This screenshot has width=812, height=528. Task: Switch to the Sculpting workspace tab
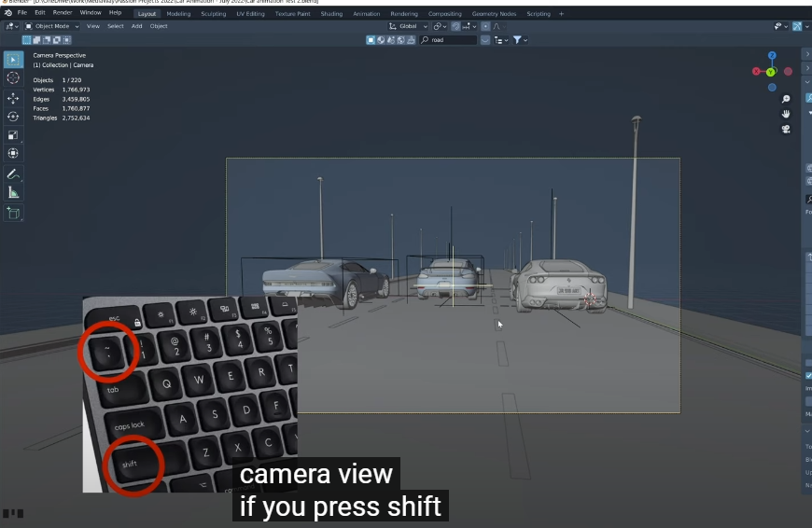point(214,14)
